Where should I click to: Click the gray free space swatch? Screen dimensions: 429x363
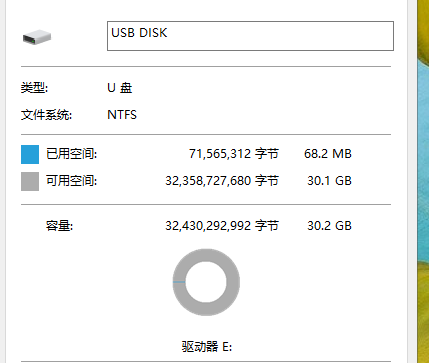[x=30, y=181]
